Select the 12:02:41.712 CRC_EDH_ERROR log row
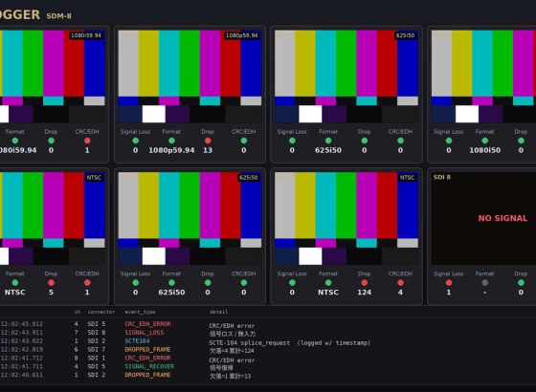This screenshot has height=392, width=536. (268, 359)
